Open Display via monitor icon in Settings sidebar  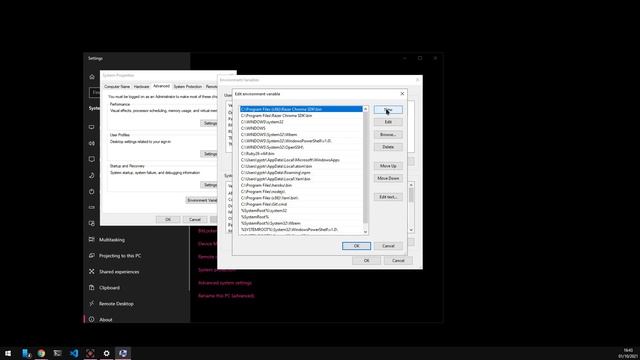point(92,127)
